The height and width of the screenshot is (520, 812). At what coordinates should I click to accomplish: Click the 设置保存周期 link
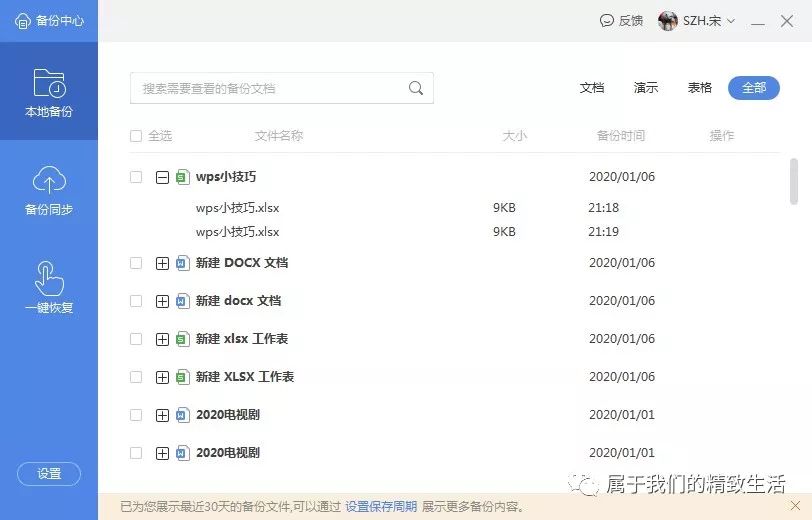tap(381, 506)
